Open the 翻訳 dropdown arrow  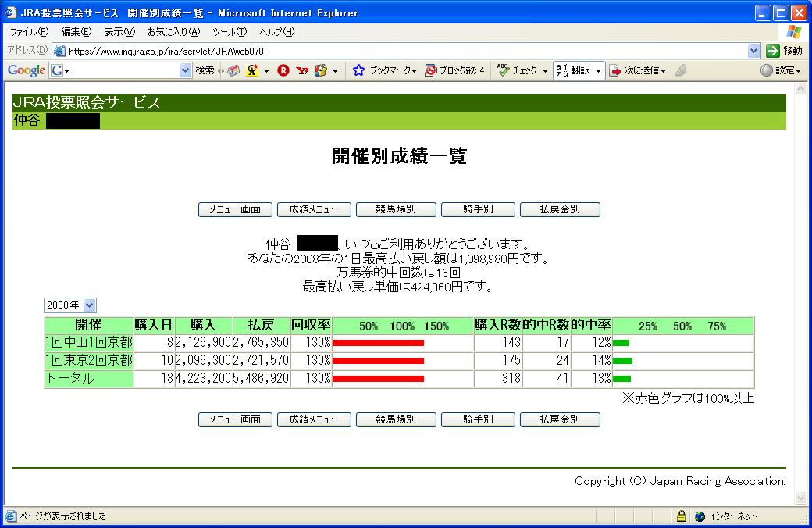coord(598,70)
